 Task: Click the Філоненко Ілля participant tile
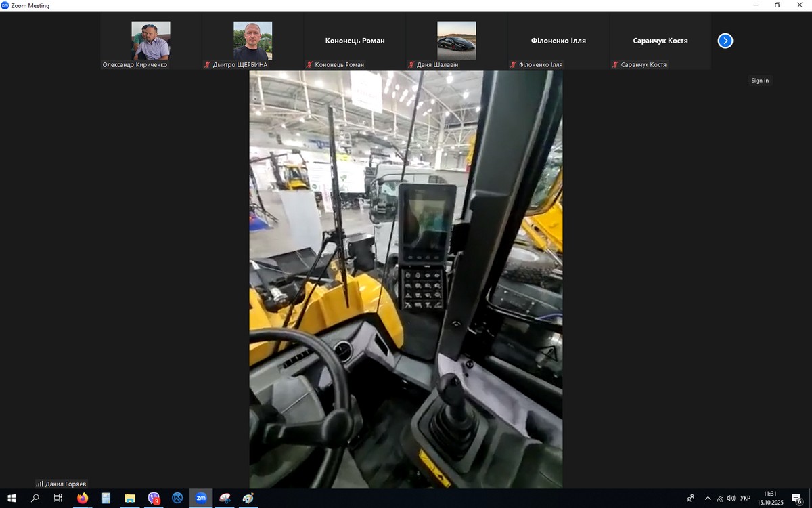558,41
